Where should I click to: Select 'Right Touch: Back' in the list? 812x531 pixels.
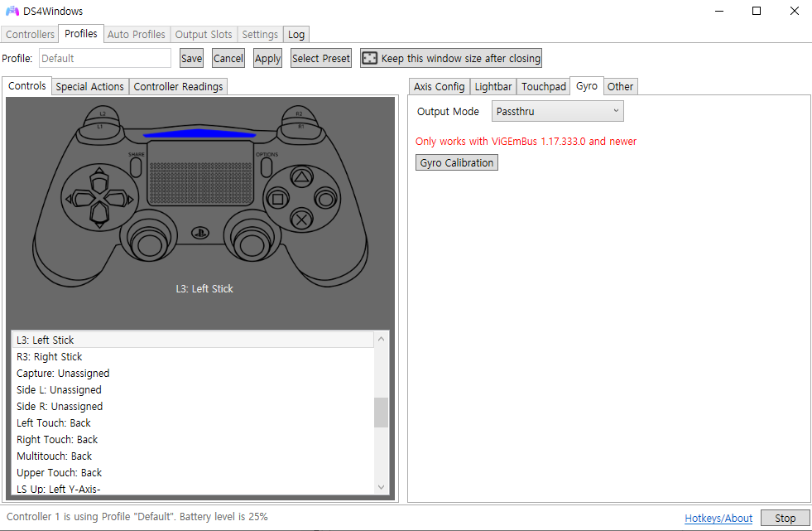193,439
